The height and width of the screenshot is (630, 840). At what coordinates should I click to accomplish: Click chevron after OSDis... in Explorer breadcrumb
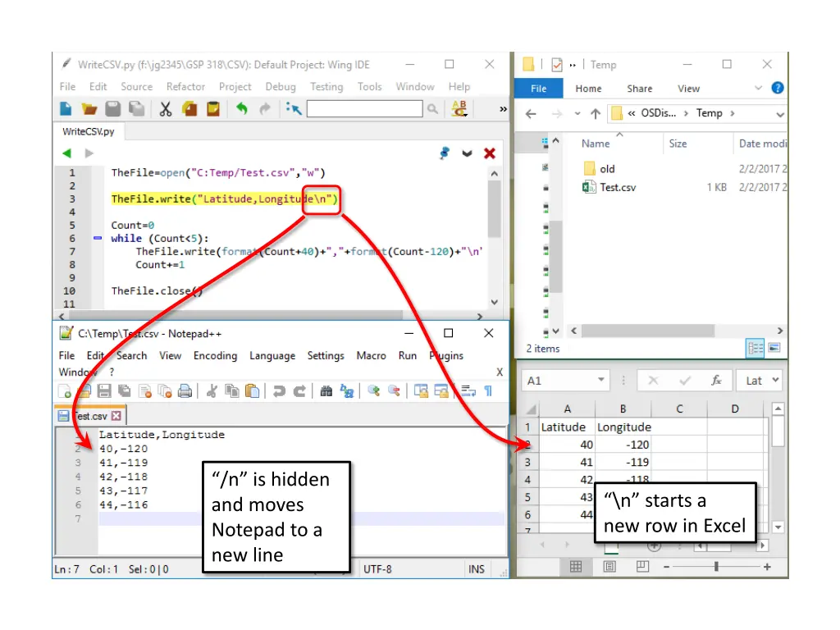pos(685,113)
